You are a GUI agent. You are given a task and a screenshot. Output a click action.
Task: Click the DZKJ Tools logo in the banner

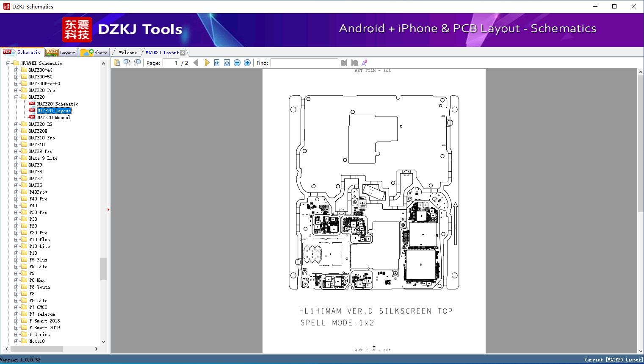coord(123,29)
